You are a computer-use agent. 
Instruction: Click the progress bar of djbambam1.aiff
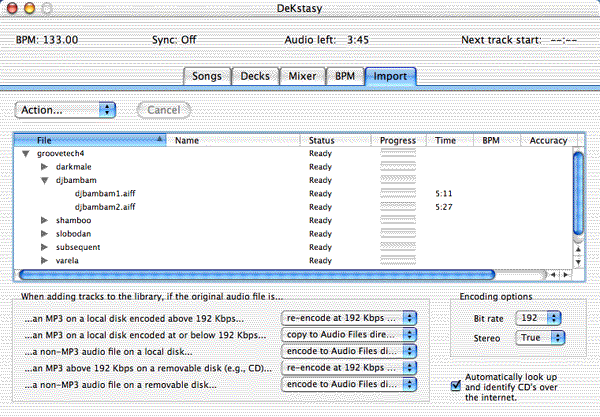pyautogui.click(x=398, y=194)
